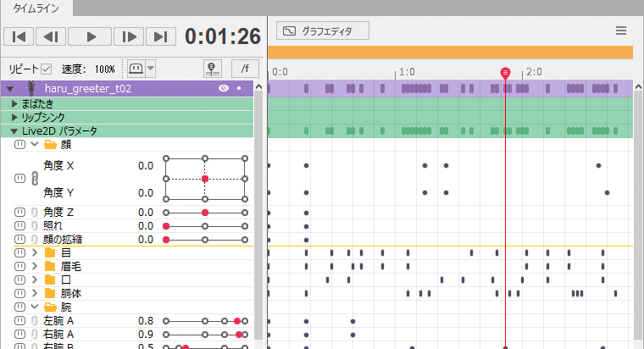The width and height of the screenshot is (644, 349).
Task: Click the 右腕 A slider handle
Action: pos(239,335)
